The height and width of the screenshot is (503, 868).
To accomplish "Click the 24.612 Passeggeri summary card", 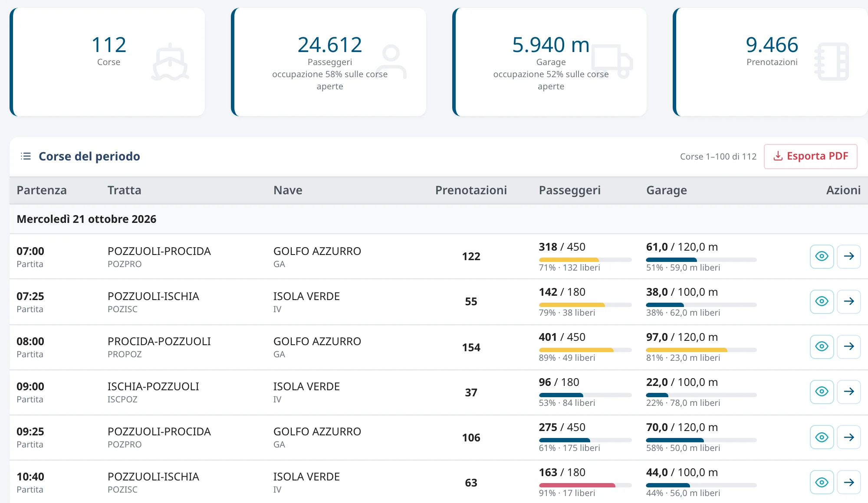I will (x=329, y=62).
